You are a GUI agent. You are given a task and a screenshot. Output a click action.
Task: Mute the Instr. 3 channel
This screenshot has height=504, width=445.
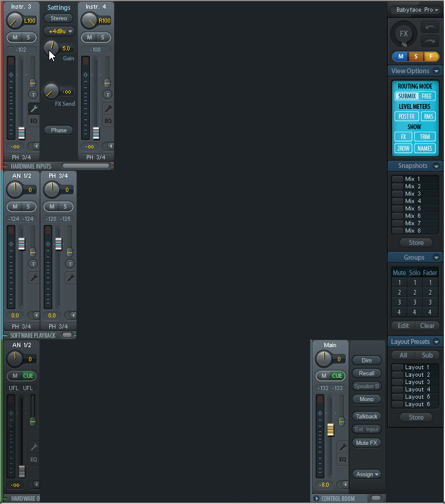coord(15,38)
